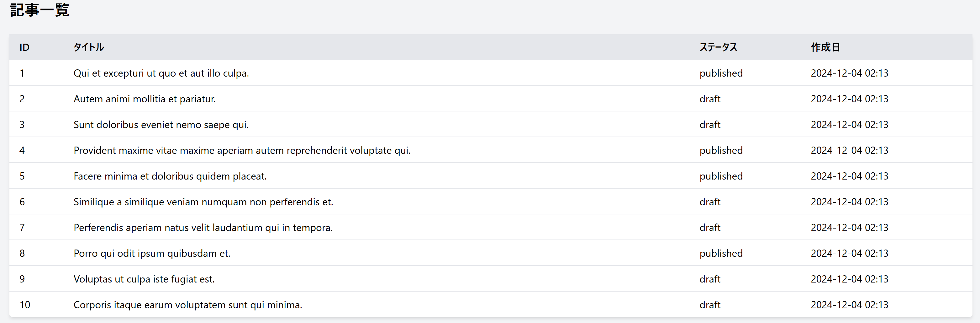This screenshot has height=323, width=980.
Task: Click title starting with "Provident maxime vitae"
Action: 242,150
